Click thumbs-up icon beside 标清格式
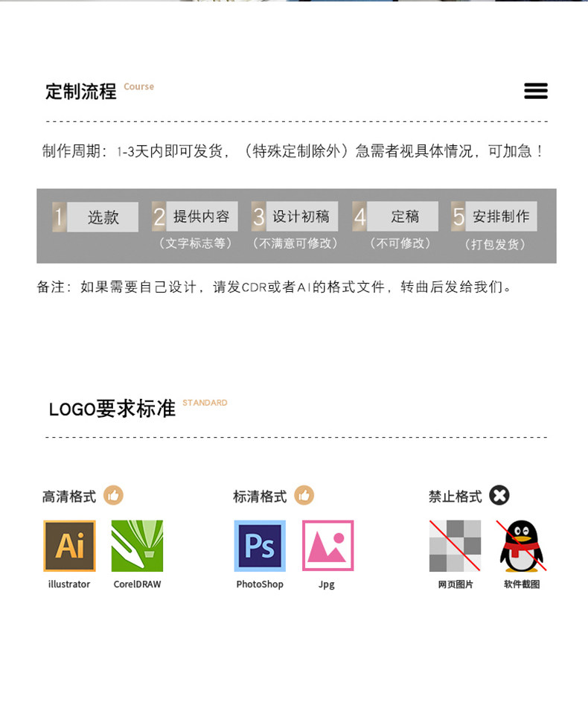 (x=304, y=495)
